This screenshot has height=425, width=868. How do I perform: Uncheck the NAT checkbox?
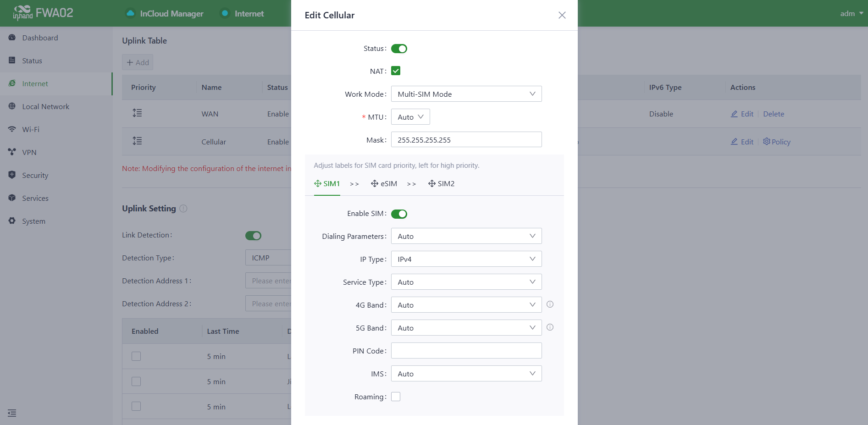396,71
